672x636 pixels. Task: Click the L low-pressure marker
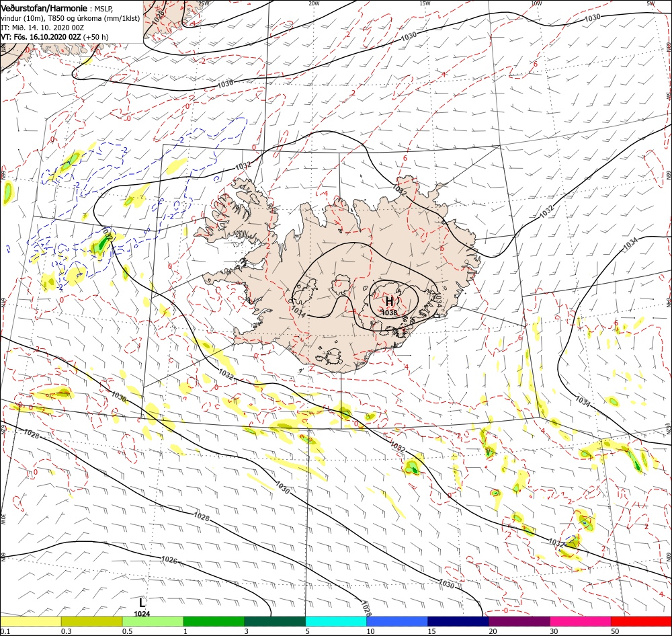142,602
